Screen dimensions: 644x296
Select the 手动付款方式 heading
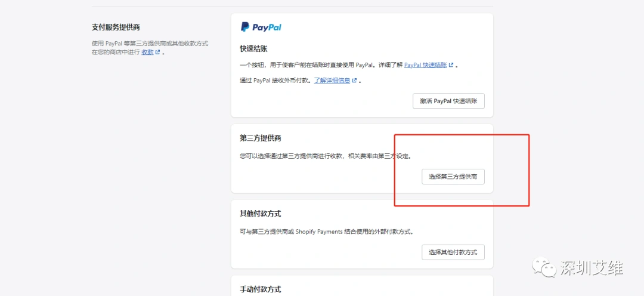click(x=261, y=289)
